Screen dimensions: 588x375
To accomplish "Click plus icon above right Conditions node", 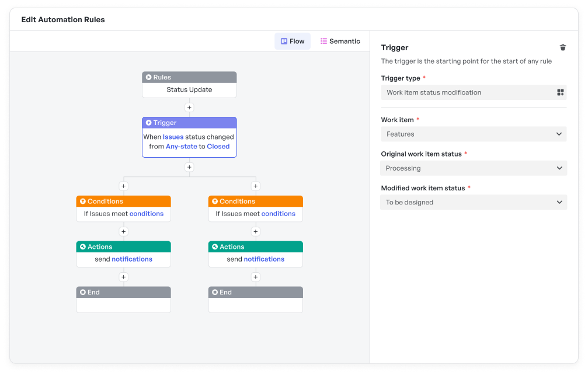I will [x=255, y=186].
